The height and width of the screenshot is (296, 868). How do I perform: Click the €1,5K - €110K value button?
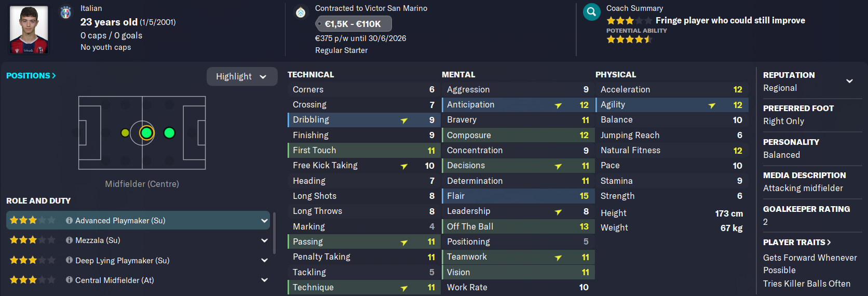[x=353, y=24]
